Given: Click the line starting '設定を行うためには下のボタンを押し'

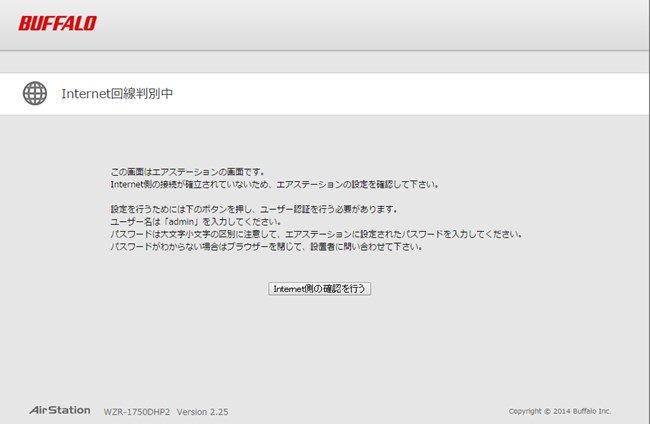Looking at the screenshot, I should click(x=253, y=209).
